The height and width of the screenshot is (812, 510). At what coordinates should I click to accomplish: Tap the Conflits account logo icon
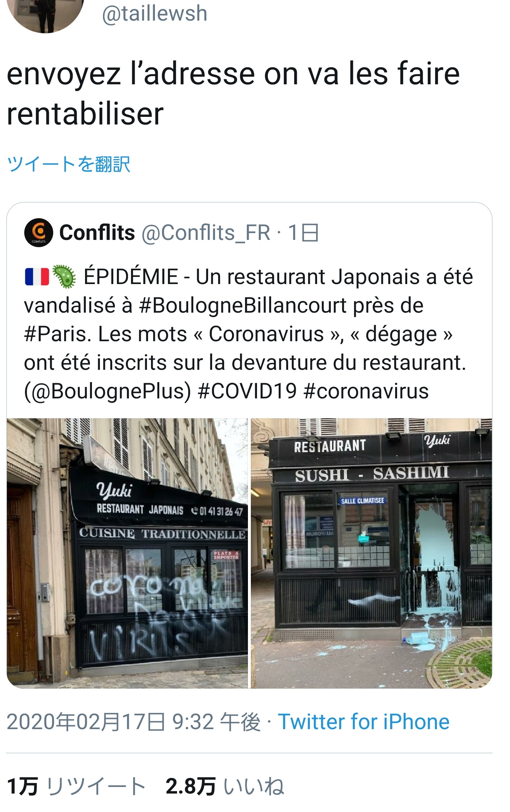tap(39, 233)
